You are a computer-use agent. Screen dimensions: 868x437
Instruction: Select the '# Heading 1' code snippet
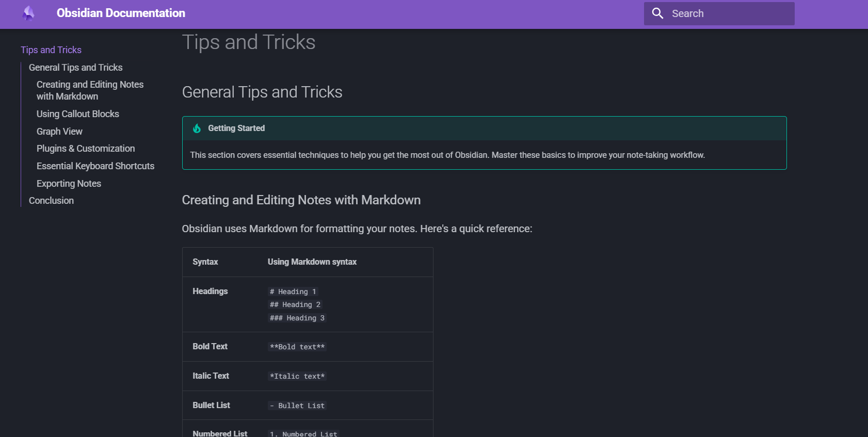[x=293, y=292]
